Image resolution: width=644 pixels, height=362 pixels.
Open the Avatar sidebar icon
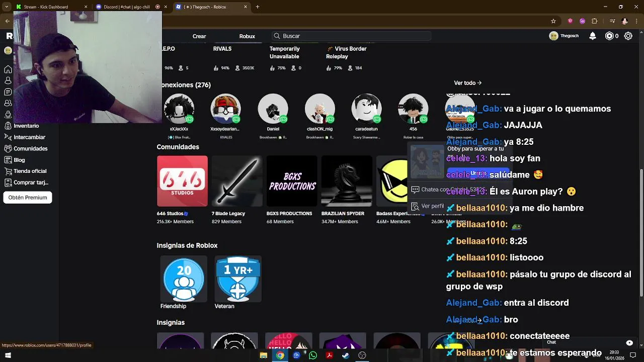8,115
